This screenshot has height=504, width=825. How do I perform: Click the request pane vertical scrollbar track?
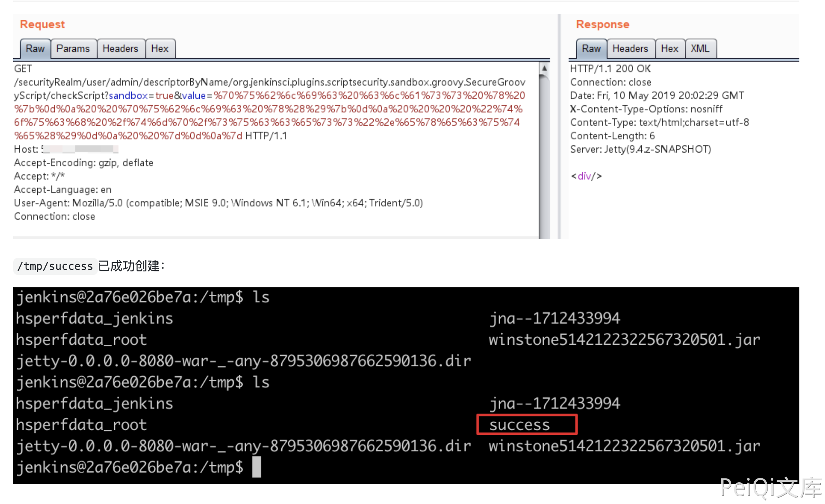point(544,155)
